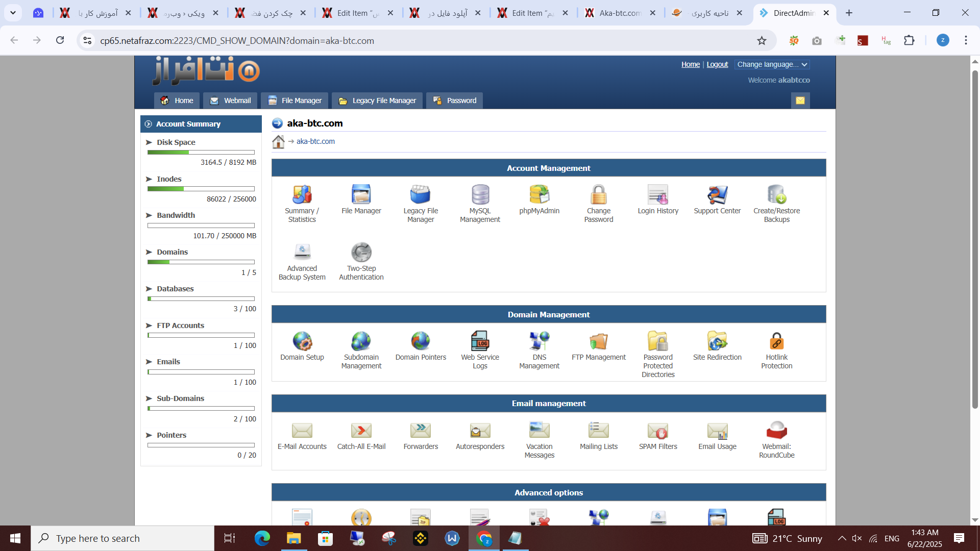The width and height of the screenshot is (980, 551).
Task: Click the Pointers label in sidebar
Action: pos(171,435)
